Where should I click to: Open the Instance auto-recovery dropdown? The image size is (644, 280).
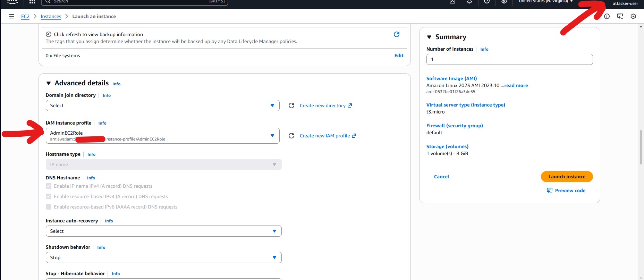(163, 231)
